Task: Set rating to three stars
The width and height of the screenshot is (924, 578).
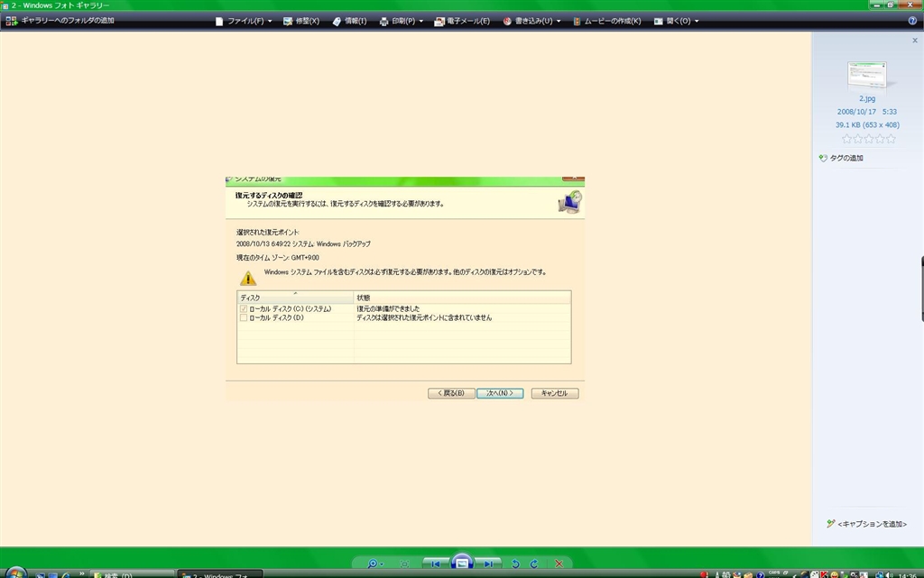Action: [x=869, y=139]
